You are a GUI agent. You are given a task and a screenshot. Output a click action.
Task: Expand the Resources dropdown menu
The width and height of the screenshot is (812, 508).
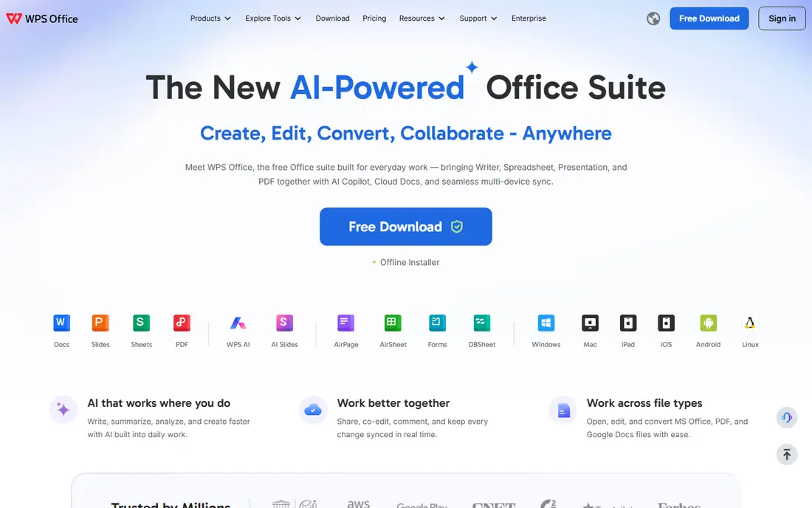coord(422,18)
